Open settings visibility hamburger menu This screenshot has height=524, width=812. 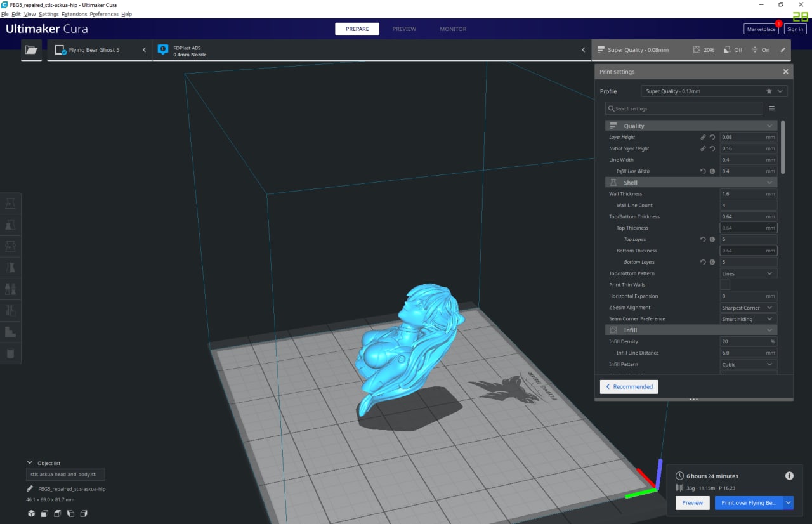(772, 108)
